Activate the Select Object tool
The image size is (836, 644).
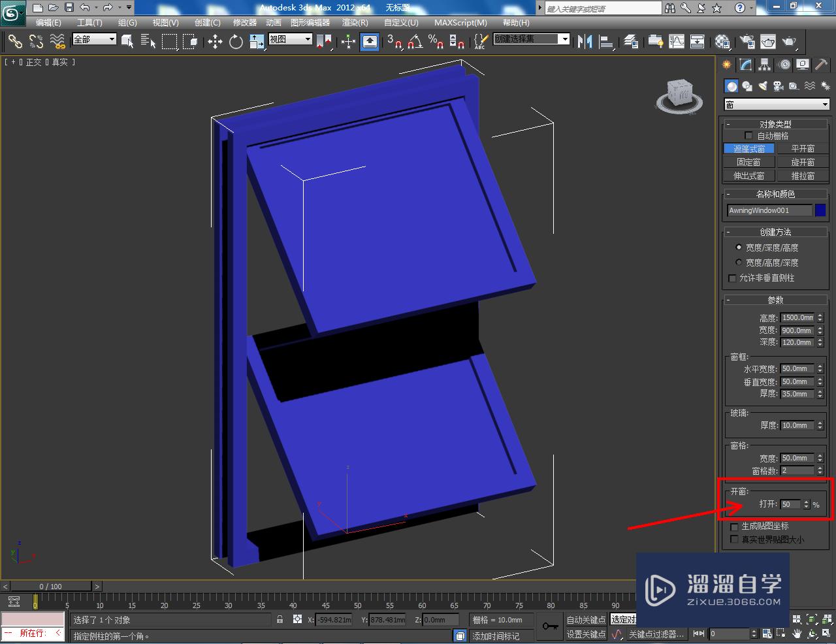coord(128,42)
